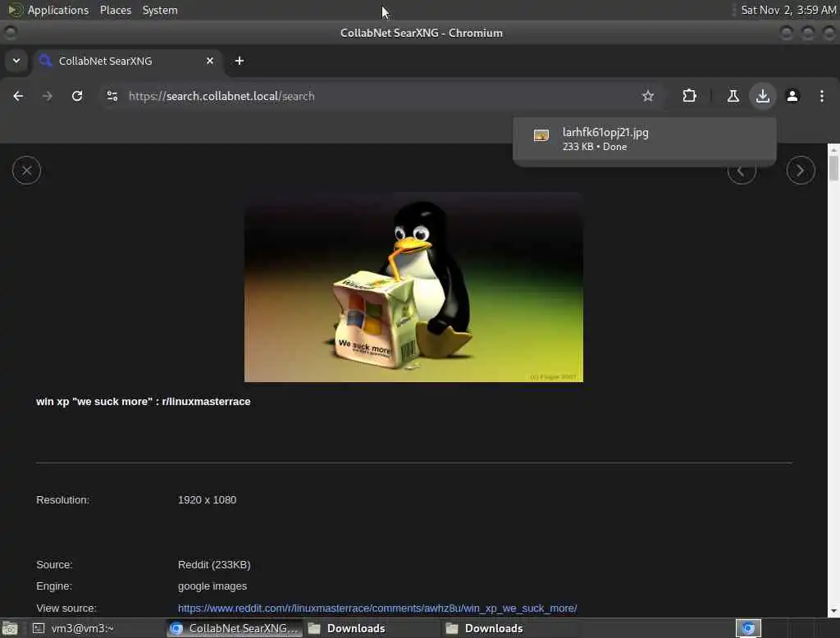Select the resolution value 1920 x 1080
This screenshot has width=840, height=638.
[x=207, y=499]
